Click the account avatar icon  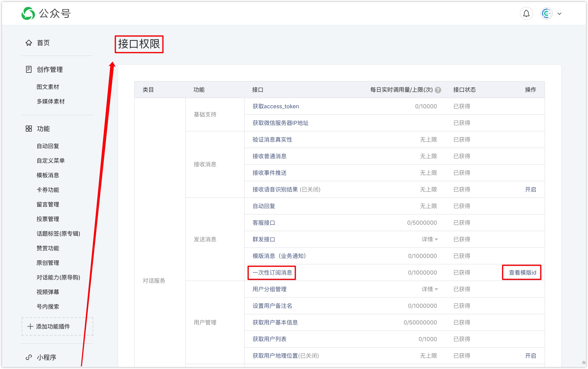coord(546,13)
